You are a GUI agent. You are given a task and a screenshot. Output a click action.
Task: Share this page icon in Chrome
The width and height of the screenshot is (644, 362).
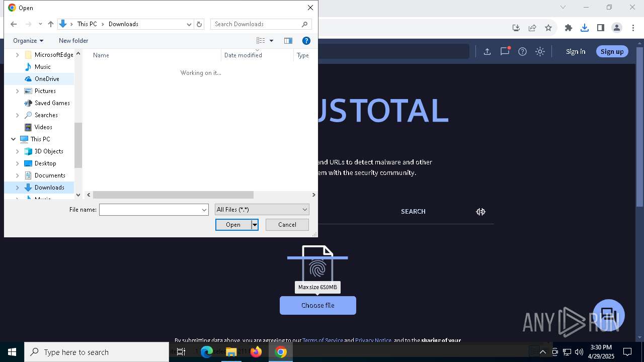pos(532,28)
